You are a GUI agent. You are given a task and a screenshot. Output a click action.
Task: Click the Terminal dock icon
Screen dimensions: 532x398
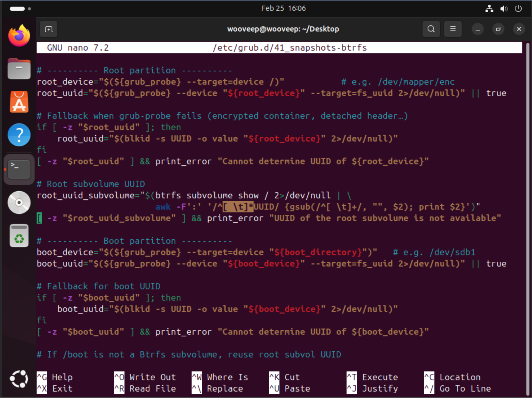19,169
